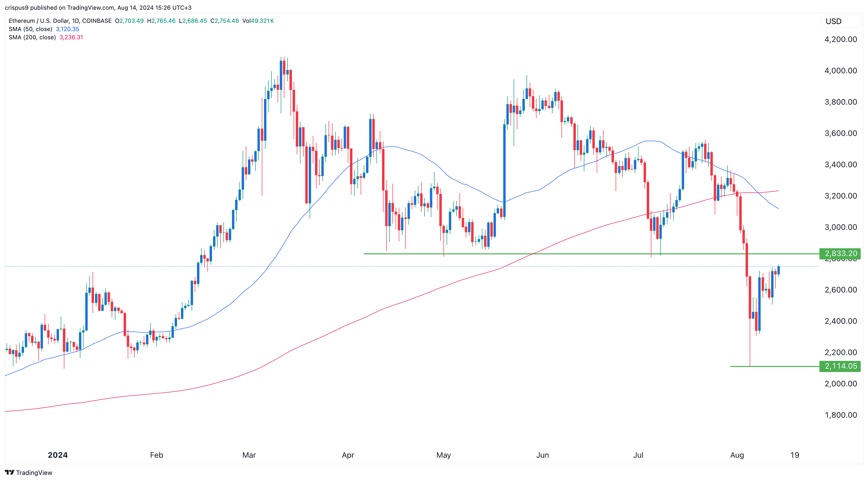The height and width of the screenshot is (481, 868).
Task: Select the 2,114.05 price label
Action: [x=840, y=366]
